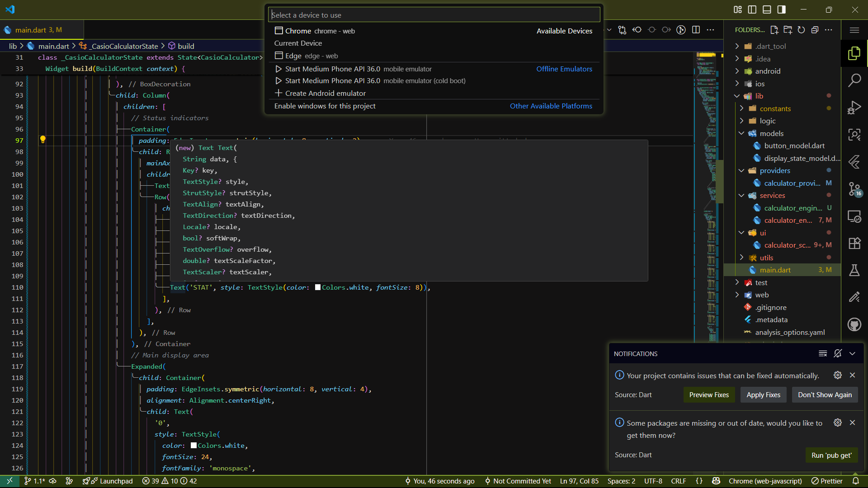Choose Create Android emulator entry
Screen dimensions: 868x488
click(x=325, y=94)
